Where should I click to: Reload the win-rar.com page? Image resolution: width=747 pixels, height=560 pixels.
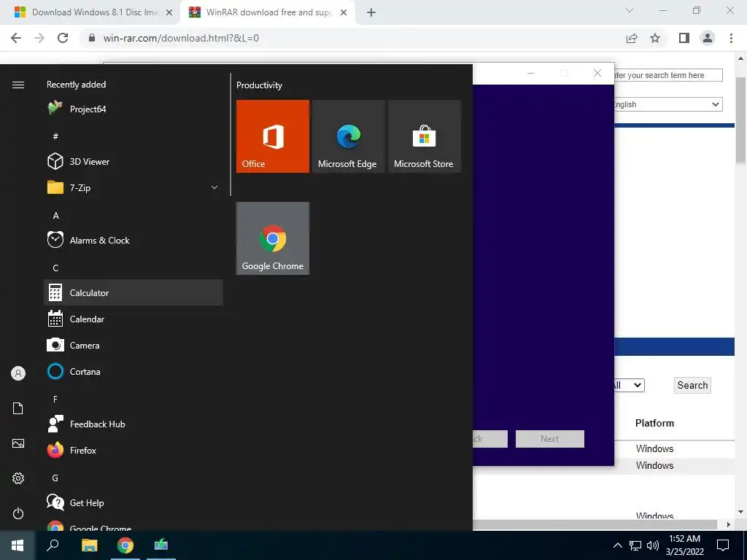coord(63,38)
